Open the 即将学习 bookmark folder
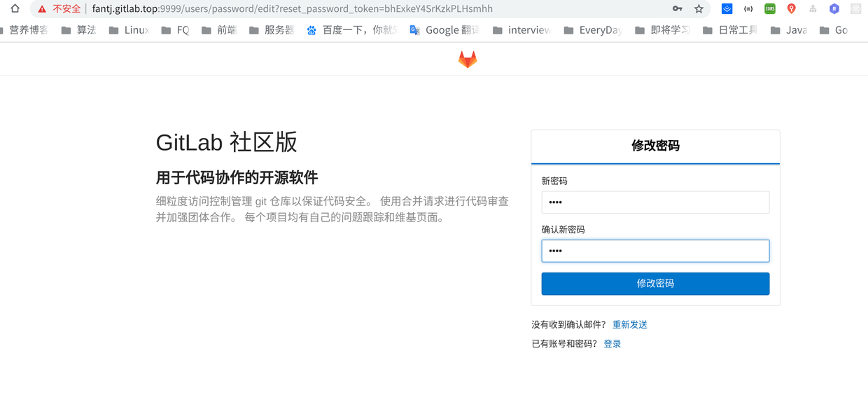The image size is (868, 414). point(662,30)
